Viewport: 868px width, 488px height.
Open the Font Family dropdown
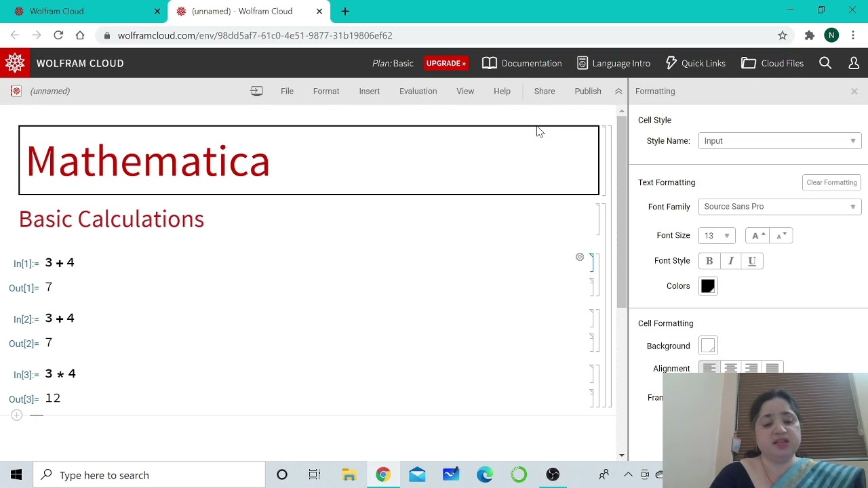click(780, 207)
